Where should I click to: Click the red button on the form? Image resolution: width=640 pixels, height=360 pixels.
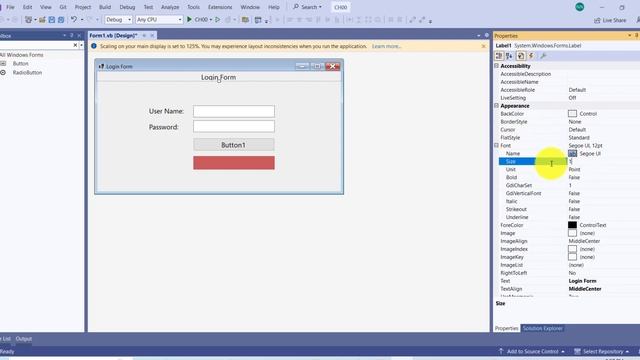click(x=234, y=162)
